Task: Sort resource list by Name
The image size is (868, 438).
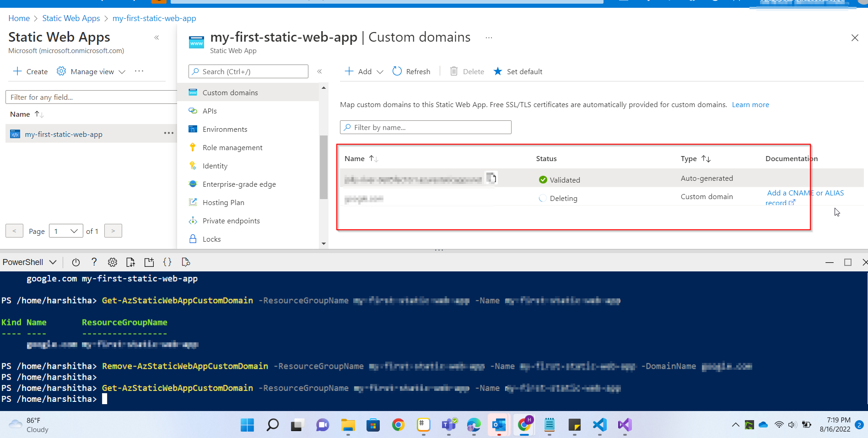Action: tap(27, 114)
